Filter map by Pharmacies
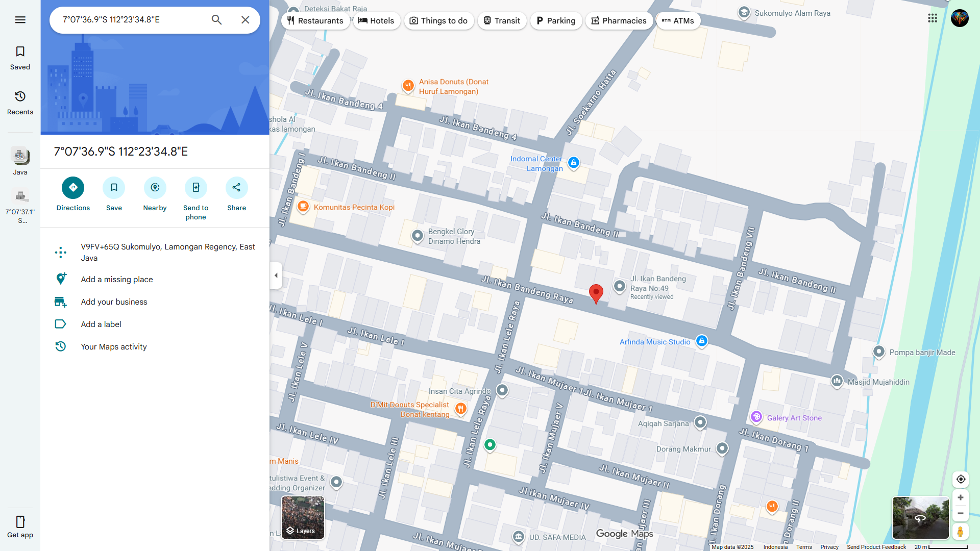Image resolution: width=980 pixels, height=551 pixels. pyautogui.click(x=619, y=21)
